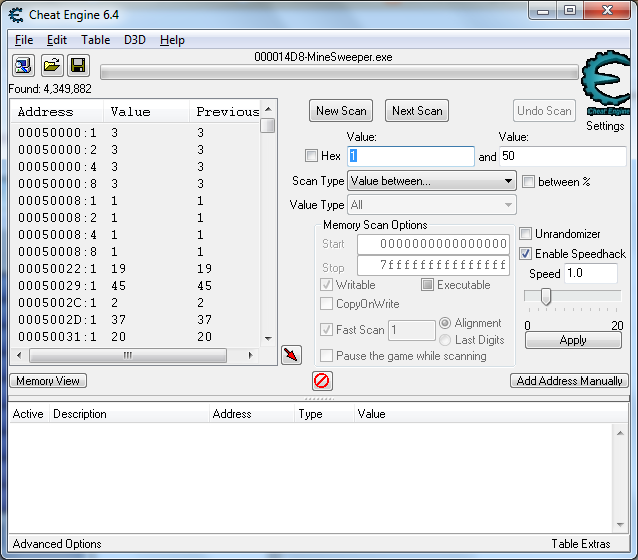Open the Scan Type dropdown
The height and width of the screenshot is (560, 638).
click(x=432, y=181)
